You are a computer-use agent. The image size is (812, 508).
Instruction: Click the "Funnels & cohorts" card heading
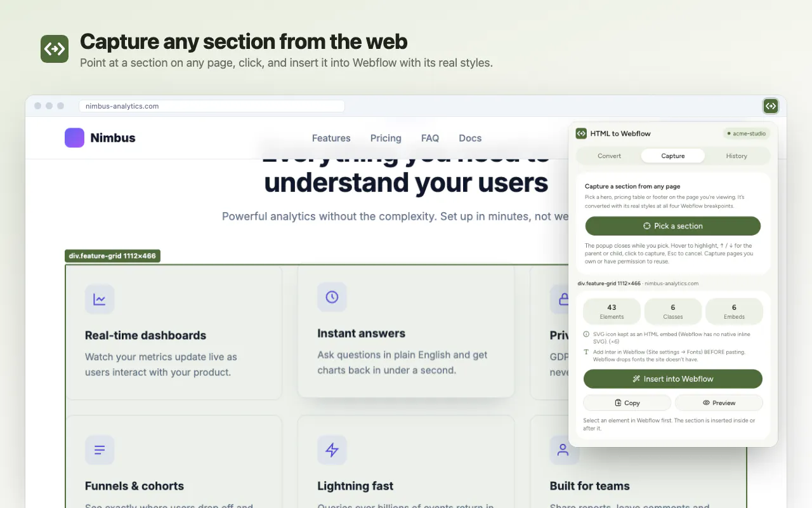[x=134, y=486]
